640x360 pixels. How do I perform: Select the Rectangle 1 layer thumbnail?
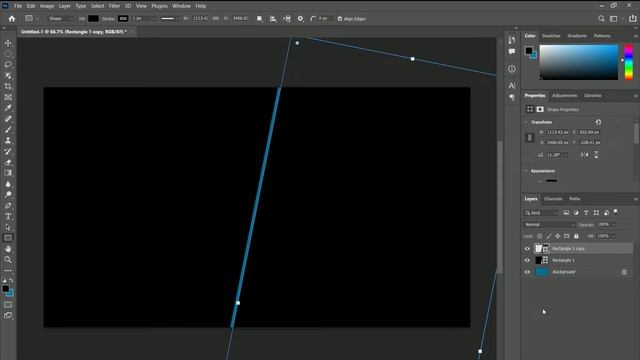pos(538,260)
